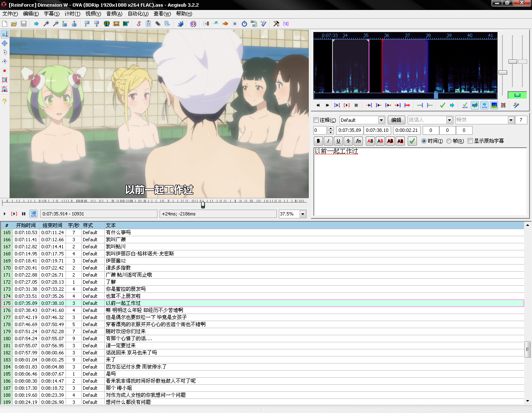Toggle audio auto-commit

click(x=465, y=105)
